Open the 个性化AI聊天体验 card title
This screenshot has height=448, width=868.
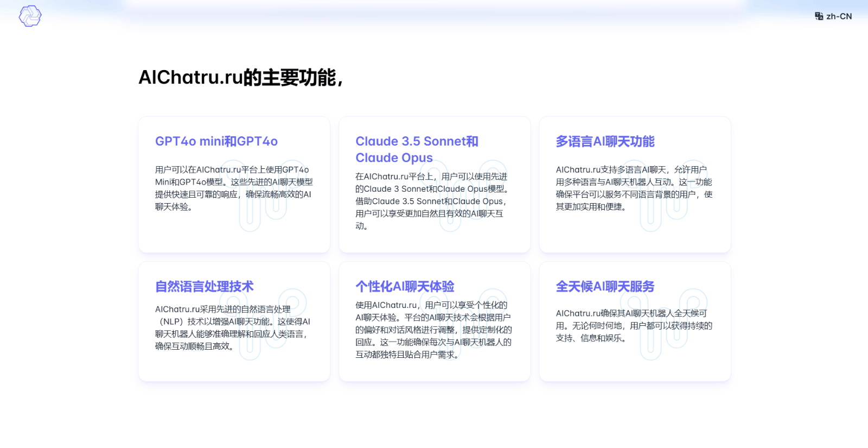(405, 286)
